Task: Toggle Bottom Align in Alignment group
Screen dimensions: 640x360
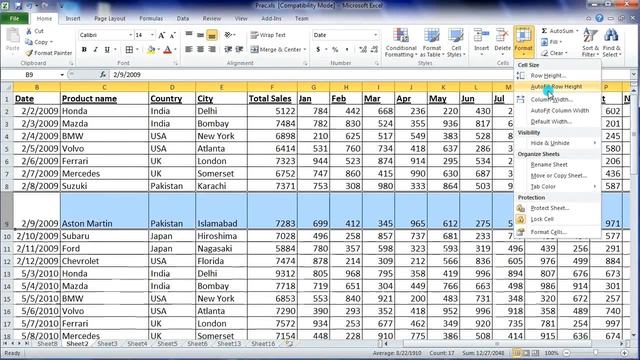Action: click(212, 35)
